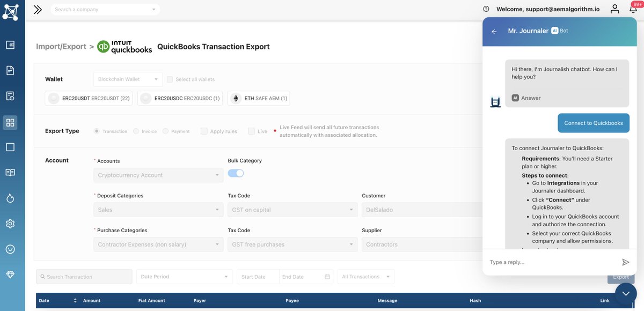Open the GST free purchases tax code dropdown

(x=292, y=245)
